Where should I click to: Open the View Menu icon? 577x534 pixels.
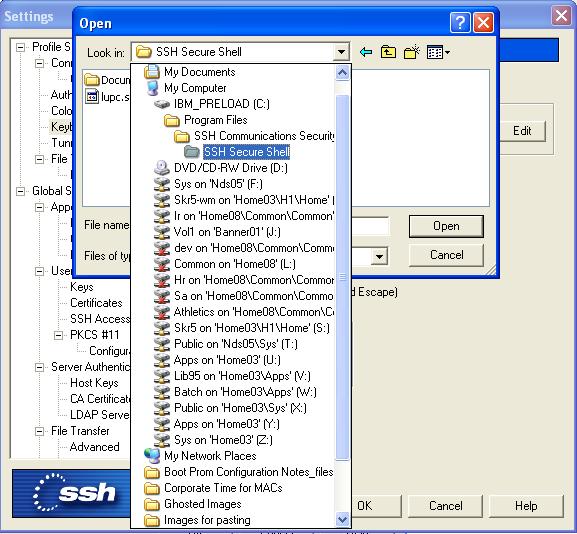click(438, 52)
